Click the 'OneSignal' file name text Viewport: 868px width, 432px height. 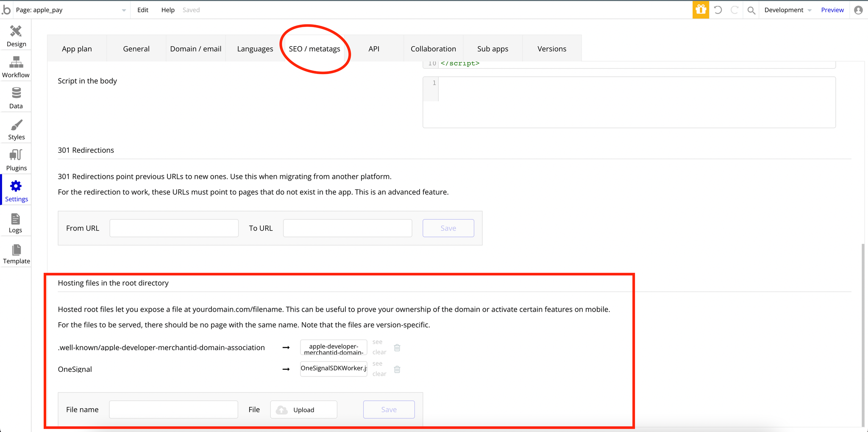tap(75, 369)
